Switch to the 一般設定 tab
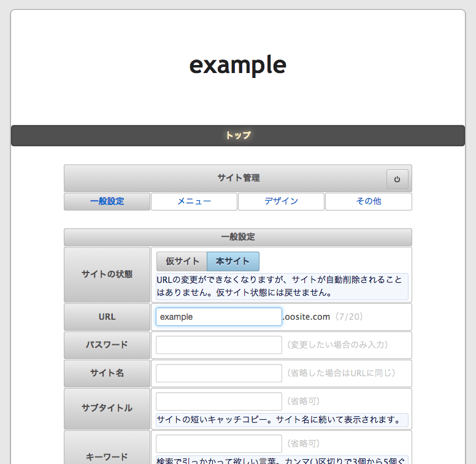This screenshot has width=476, height=464. point(107,201)
